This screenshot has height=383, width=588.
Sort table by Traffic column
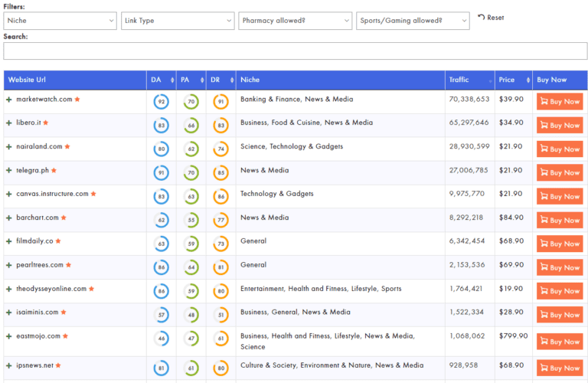click(470, 80)
